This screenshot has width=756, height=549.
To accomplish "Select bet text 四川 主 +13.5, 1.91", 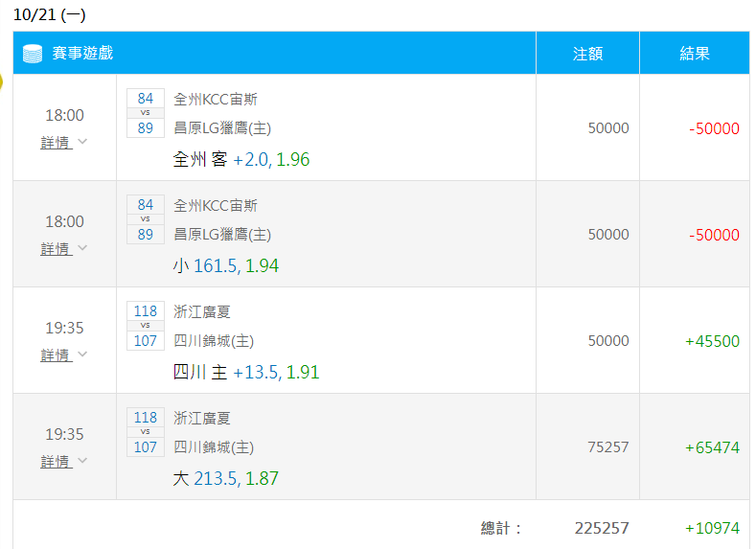I will point(246,372).
